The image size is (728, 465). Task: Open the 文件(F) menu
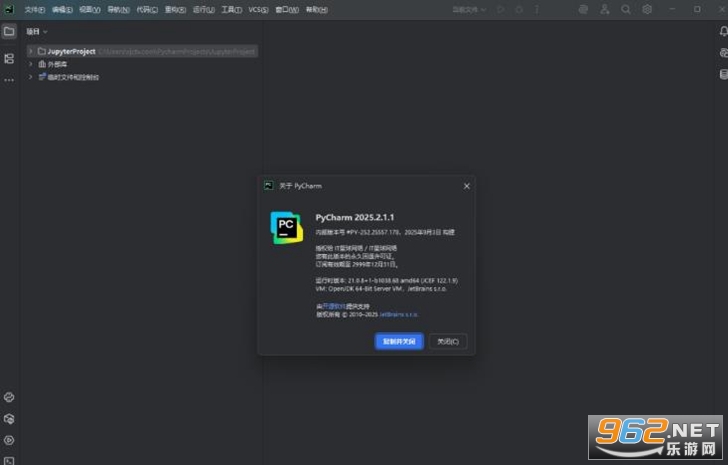pos(35,10)
